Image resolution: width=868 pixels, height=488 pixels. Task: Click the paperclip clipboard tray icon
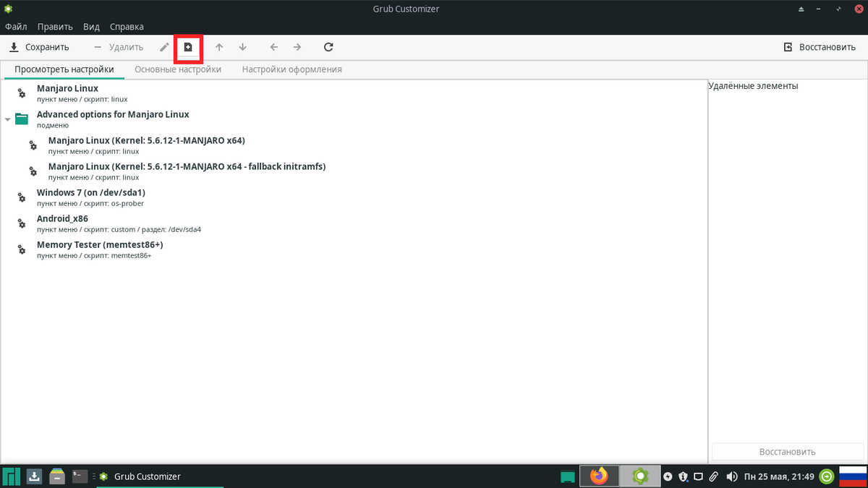click(714, 476)
